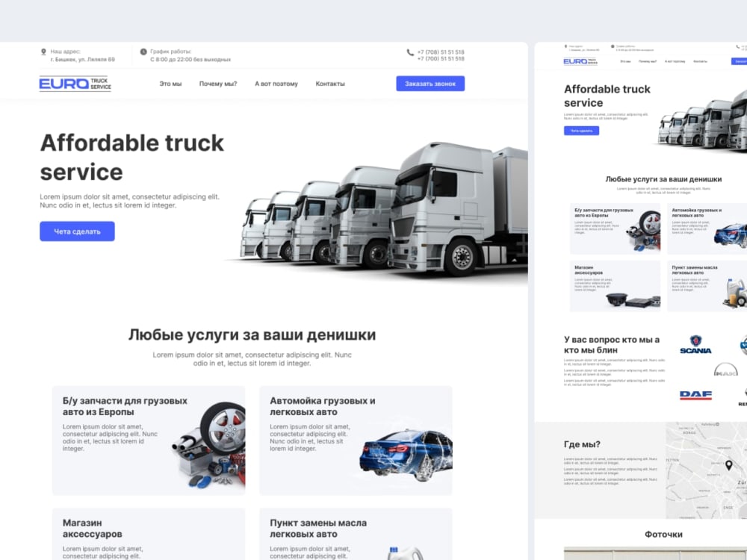Screen dimensions: 747x560
Task: Click the small Euro logo in right preview
Action: 580,61
